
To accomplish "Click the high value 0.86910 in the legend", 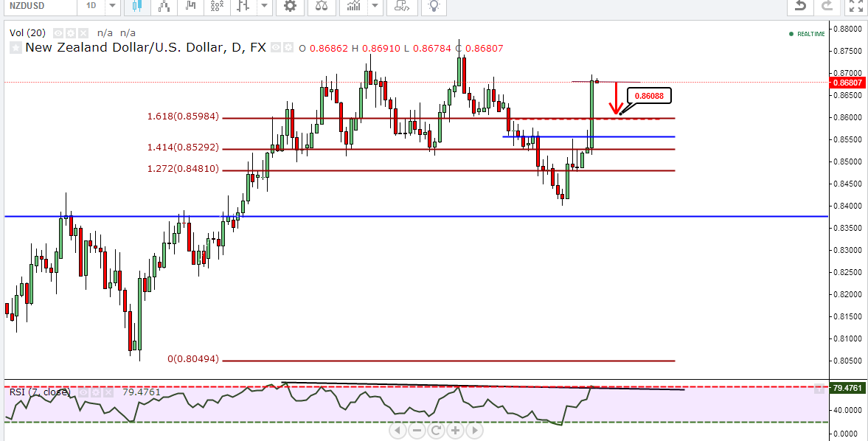I will pos(381,48).
